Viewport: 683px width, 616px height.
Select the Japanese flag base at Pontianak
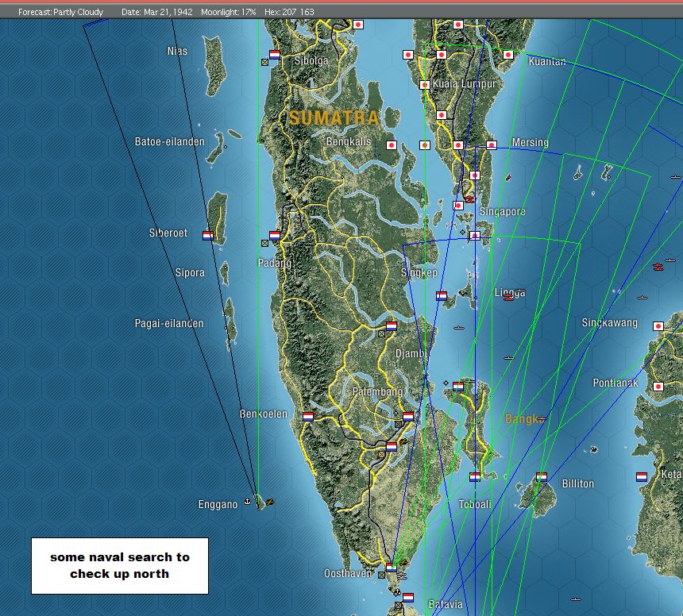point(658,387)
